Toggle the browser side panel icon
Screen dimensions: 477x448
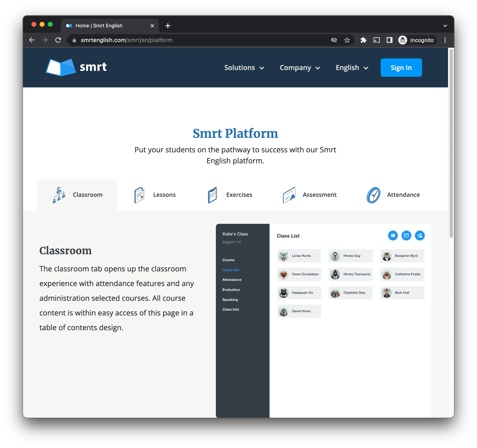click(389, 40)
